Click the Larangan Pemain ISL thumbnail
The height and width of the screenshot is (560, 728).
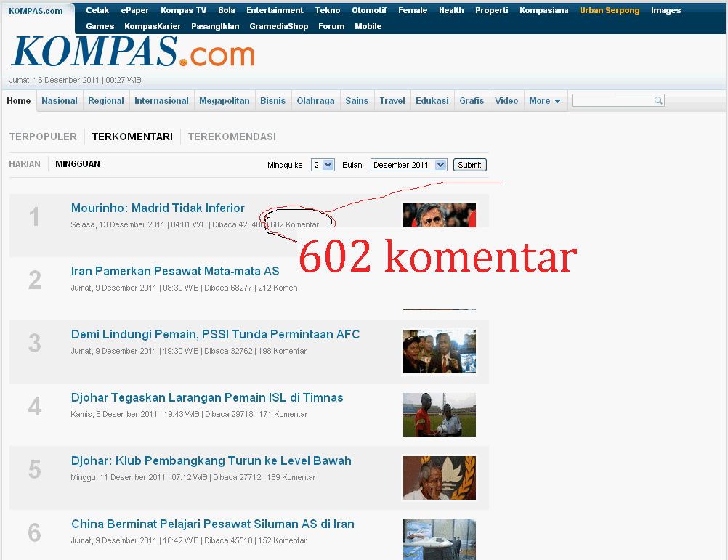tap(440, 415)
